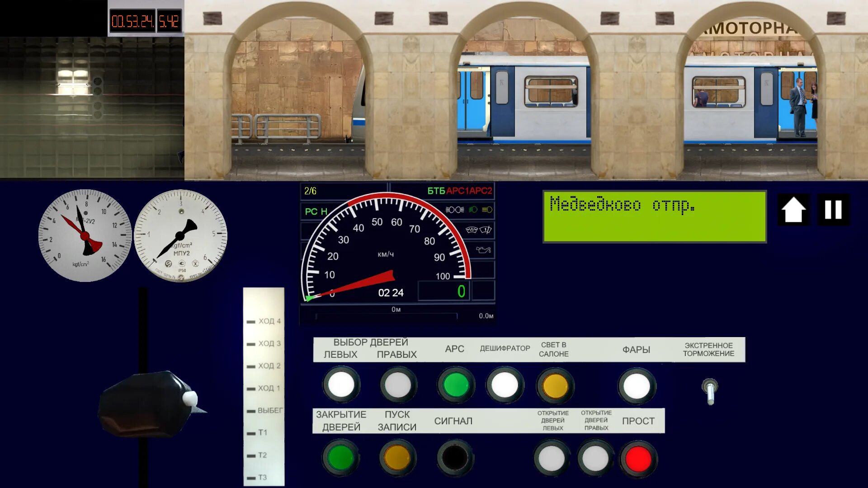868x488 pixels.
Task: Flip the ЭКСТРЕННОЕ ТОРМОЖЕНИЕ toggle switch
Action: click(x=710, y=391)
